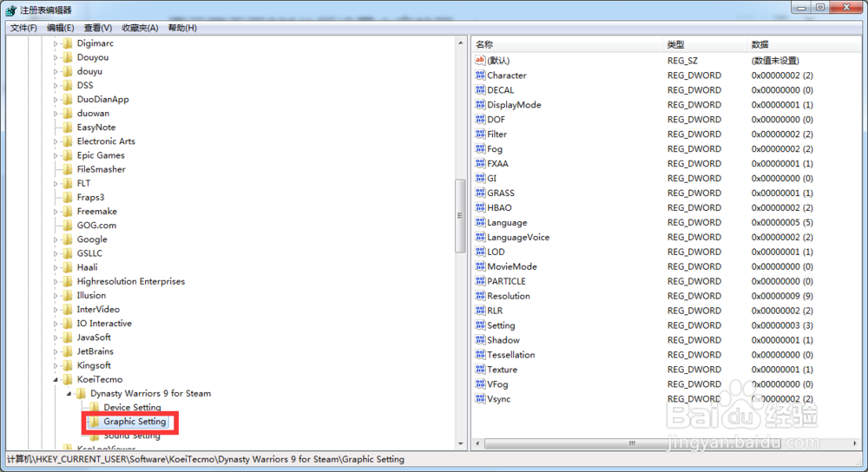The image size is (868, 472).
Task: Select the IO Interactive tree key
Action: point(104,323)
